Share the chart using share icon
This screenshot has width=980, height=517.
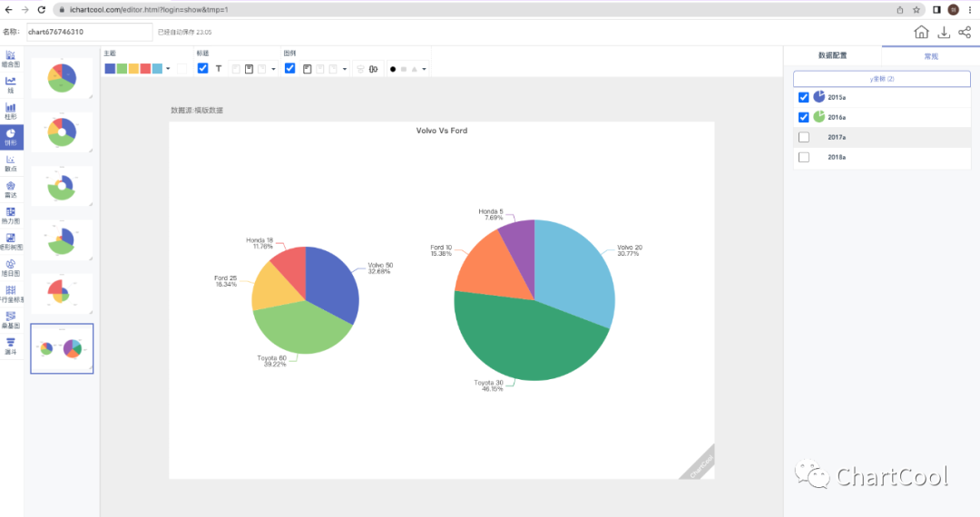965,32
